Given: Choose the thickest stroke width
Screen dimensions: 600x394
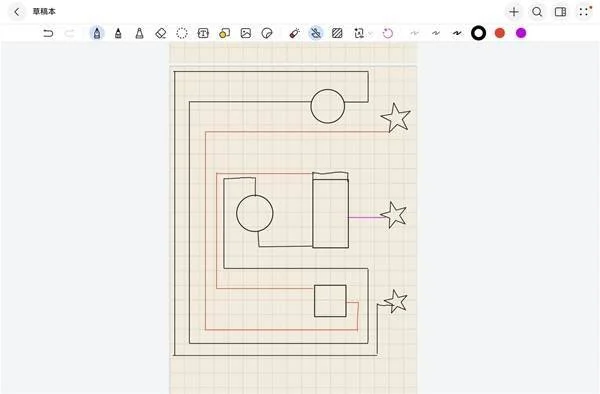Looking at the screenshot, I should (457, 33).
